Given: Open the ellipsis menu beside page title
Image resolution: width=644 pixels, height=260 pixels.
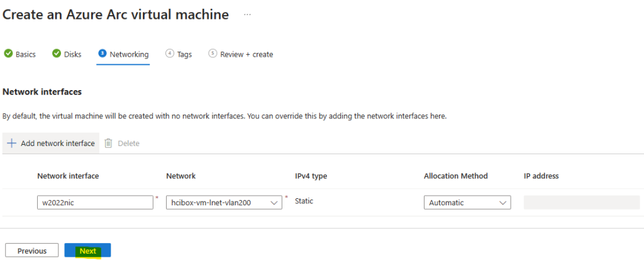Looking at the screenshot, I should [247, 14].
